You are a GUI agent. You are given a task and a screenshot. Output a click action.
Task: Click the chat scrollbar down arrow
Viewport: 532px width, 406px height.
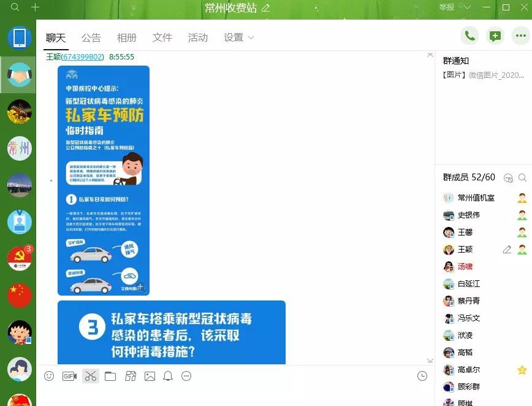tap(430, 360)
